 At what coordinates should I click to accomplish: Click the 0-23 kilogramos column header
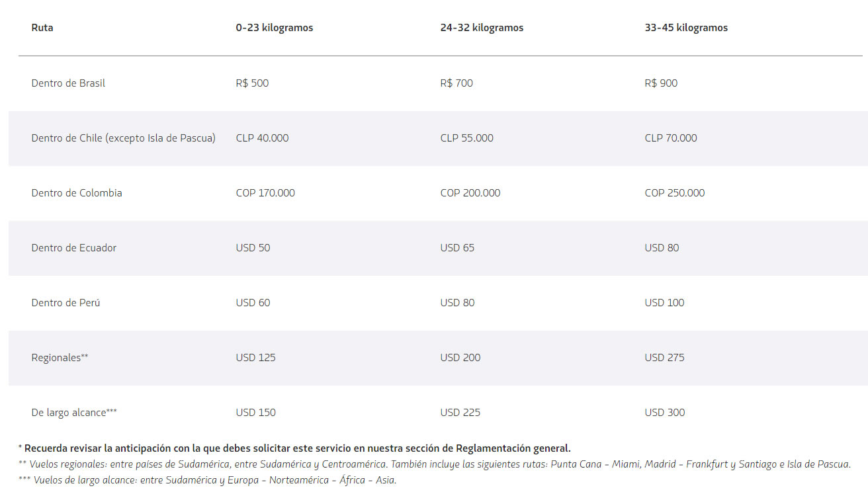pos(274,28)
